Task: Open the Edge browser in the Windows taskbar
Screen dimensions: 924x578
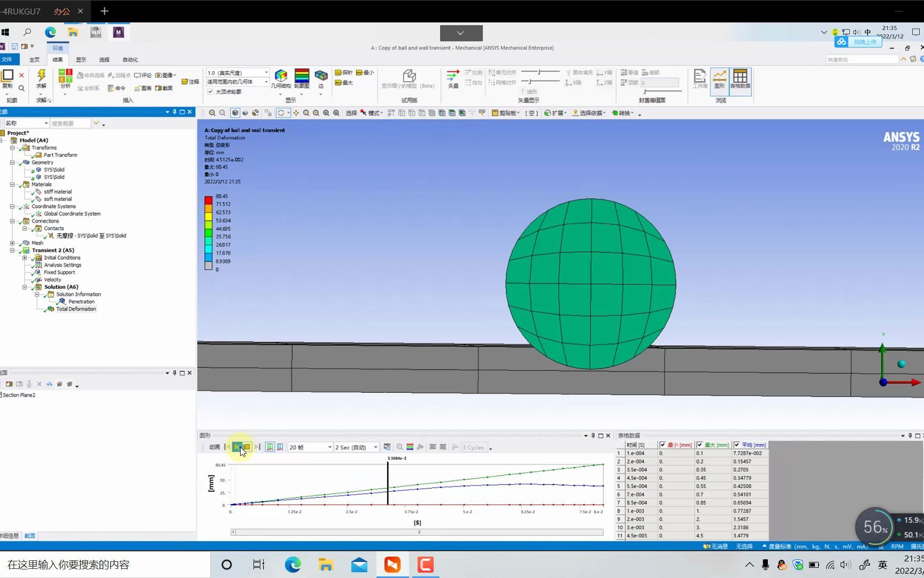Action: 292,565
